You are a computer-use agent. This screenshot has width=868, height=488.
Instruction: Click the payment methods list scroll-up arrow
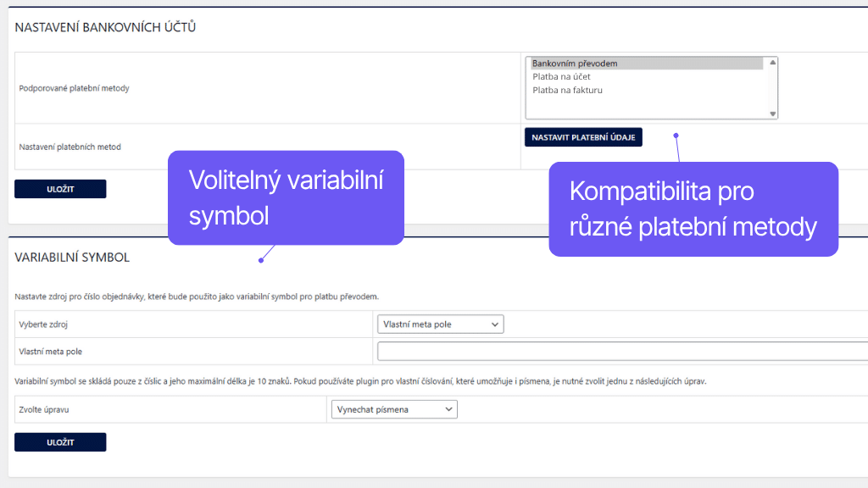pyautogui.click(x=772, y=63)
